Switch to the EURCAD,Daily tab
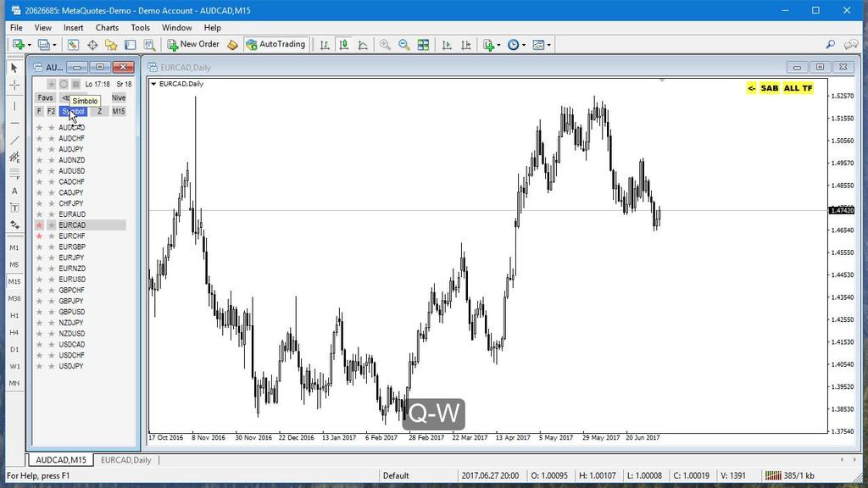868x488 pixels. pyautogui.click(x=125, y=459)
